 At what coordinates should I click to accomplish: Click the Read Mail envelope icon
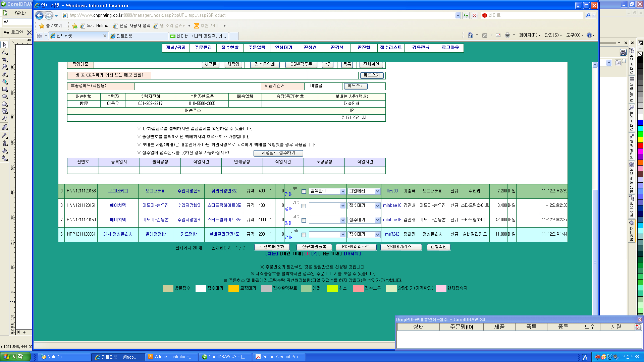click(x=498, y=35)
